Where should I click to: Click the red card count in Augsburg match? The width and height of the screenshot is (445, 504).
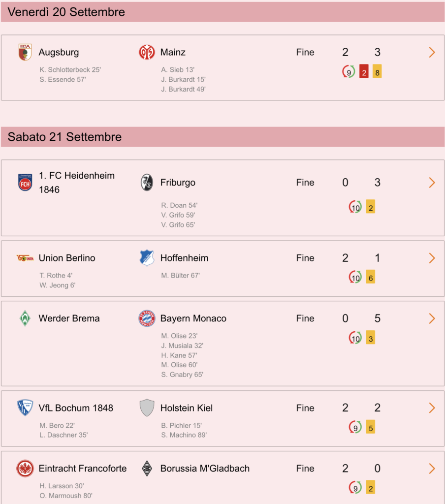click(364, 72)
